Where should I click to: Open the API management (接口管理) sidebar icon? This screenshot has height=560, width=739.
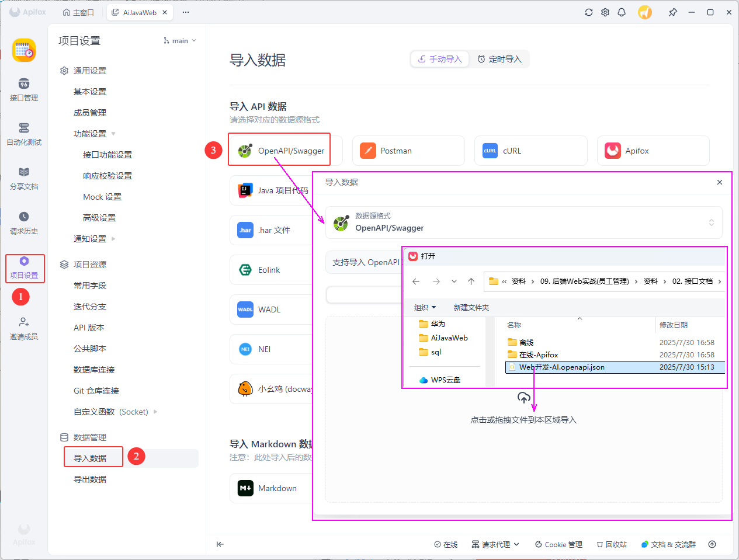[x=23, y=89]
